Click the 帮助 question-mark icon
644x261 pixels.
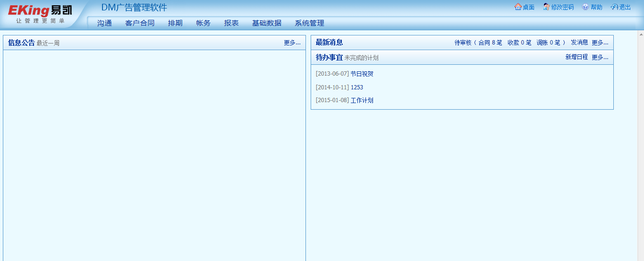(585, 7)
